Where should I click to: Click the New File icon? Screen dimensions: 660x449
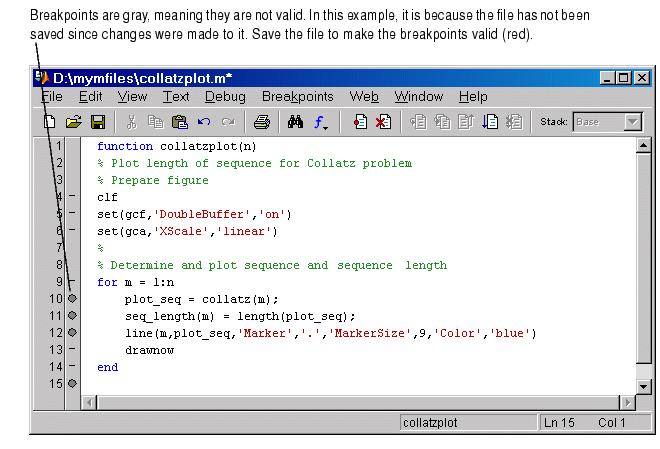click(x=49, y=122)
